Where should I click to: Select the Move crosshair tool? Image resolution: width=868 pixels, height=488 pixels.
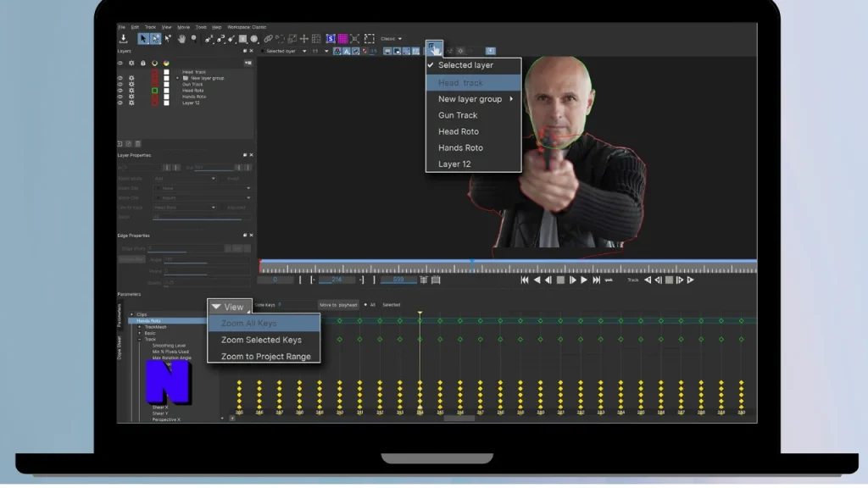(x=304, y=39)
